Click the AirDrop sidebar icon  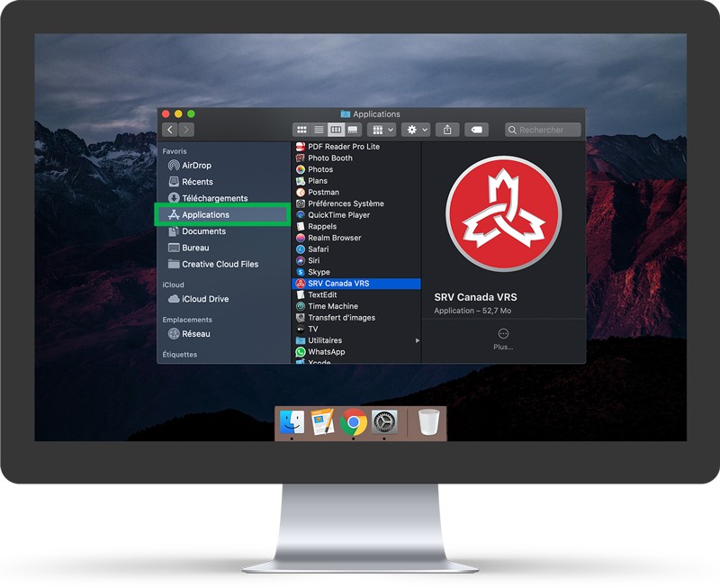(x=174, y=166)
